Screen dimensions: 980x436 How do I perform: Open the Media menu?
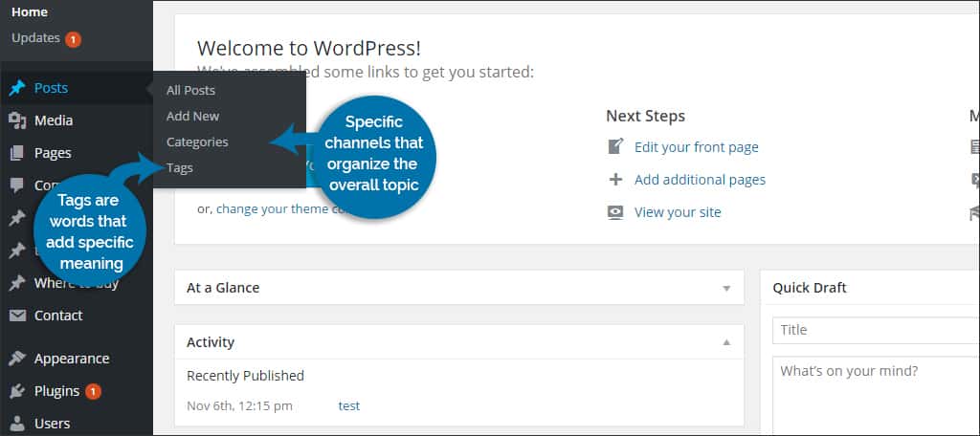pyautogui.click(x=54, y=120)
